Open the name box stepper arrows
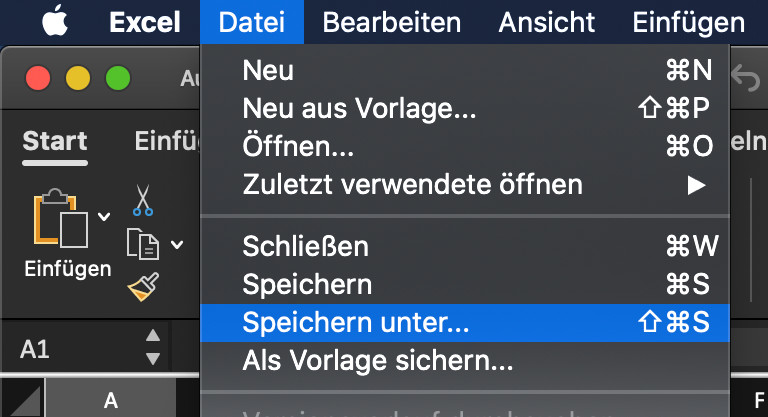768x417 pixels. click(x=152, y=347)
